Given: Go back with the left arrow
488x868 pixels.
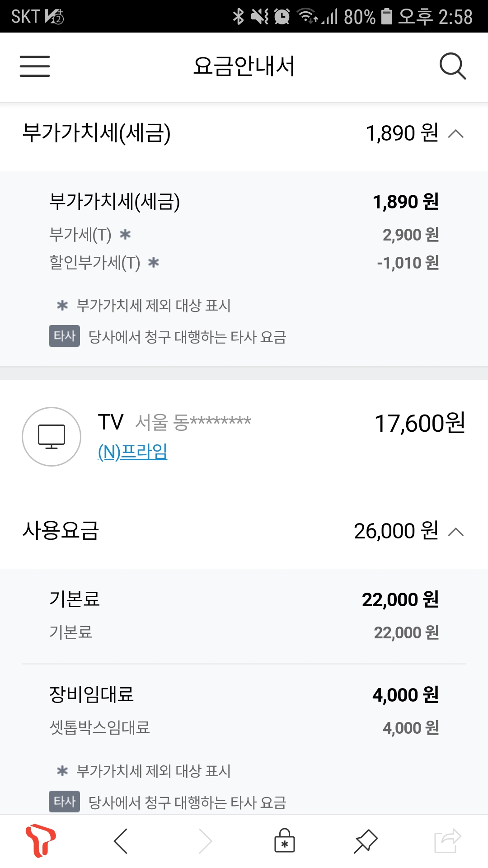Looking at the screenshot, I should [x=121, y=841].
